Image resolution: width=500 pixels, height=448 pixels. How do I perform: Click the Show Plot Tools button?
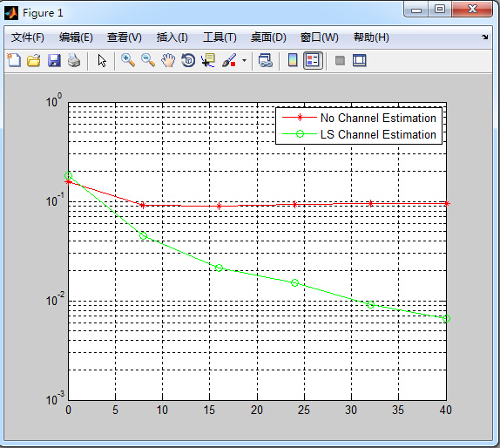pos(360,60)
